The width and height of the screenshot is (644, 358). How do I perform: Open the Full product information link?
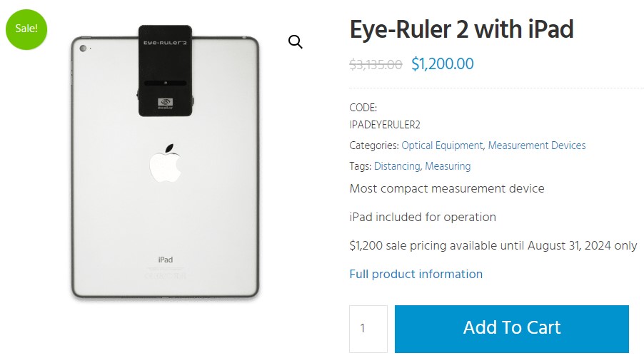click(416, 274)
